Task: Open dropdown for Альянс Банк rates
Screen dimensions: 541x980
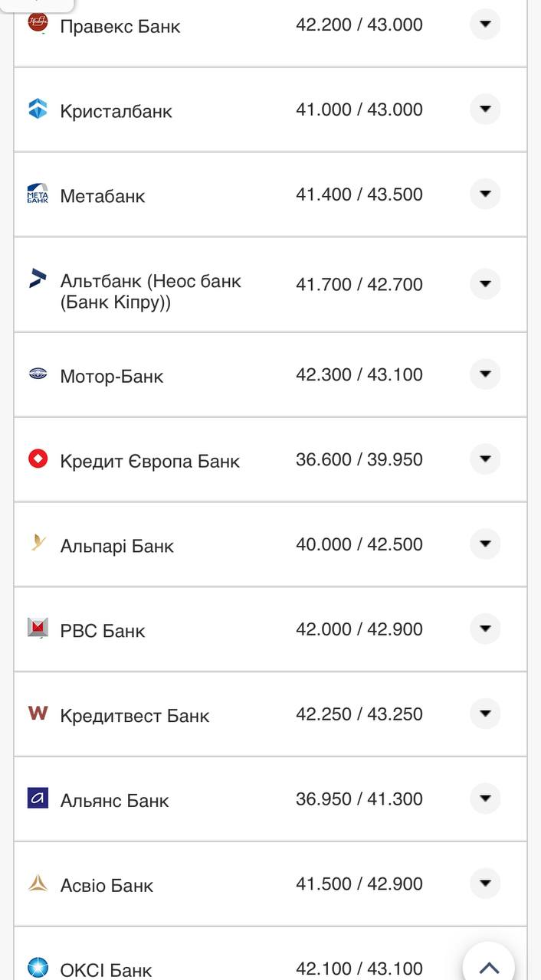Action: (484, 799)
